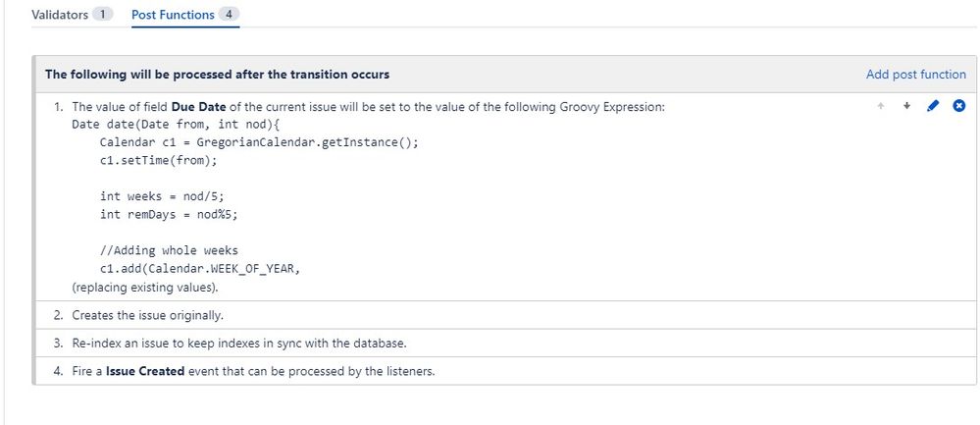
Task: Click the Post Functions count badge
Action: [229, 15]
